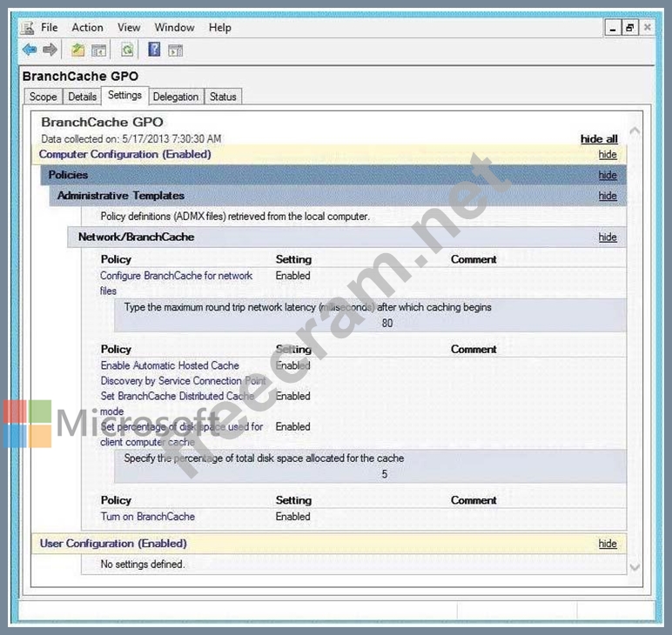The width and height of the screenshot is (672, 635).
Task: Toggle the Show/Hide Action Pane icon
Action: (x=175, y=50)
